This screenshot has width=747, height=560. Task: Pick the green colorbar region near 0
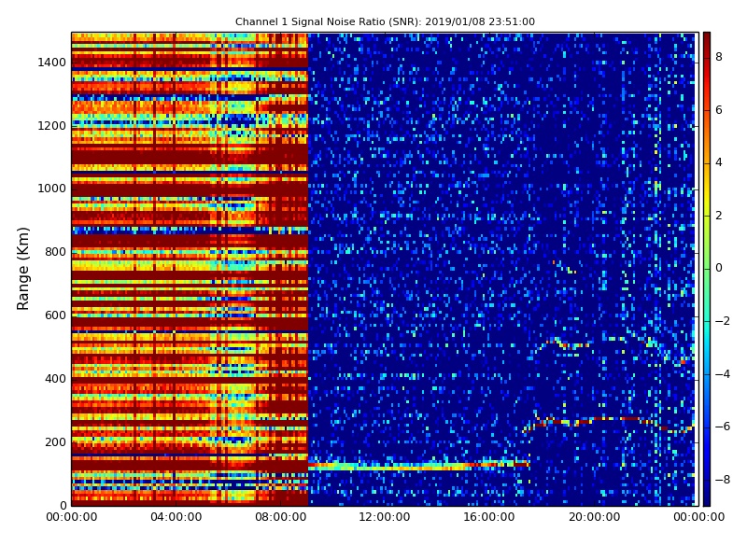707,269
